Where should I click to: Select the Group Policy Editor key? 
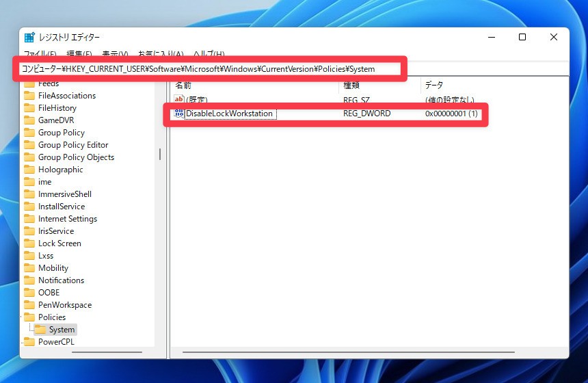click(73, 145)
